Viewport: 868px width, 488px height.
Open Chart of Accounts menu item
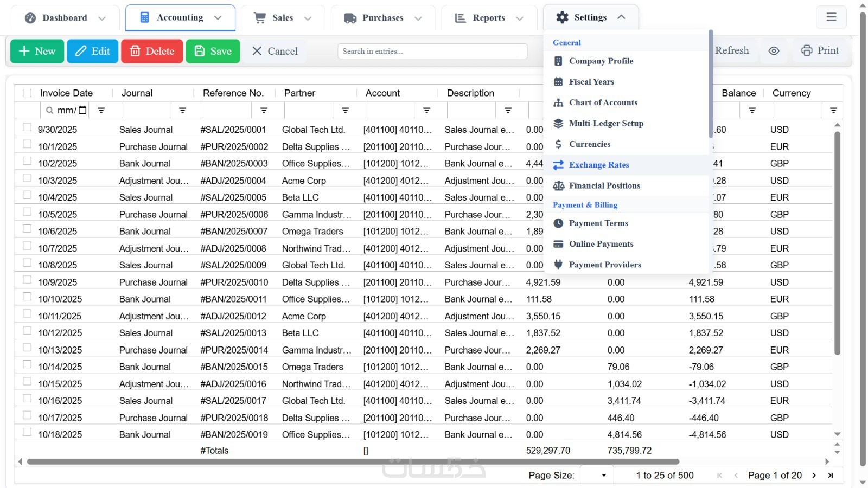pyautogui.click(x=627, y=102)
